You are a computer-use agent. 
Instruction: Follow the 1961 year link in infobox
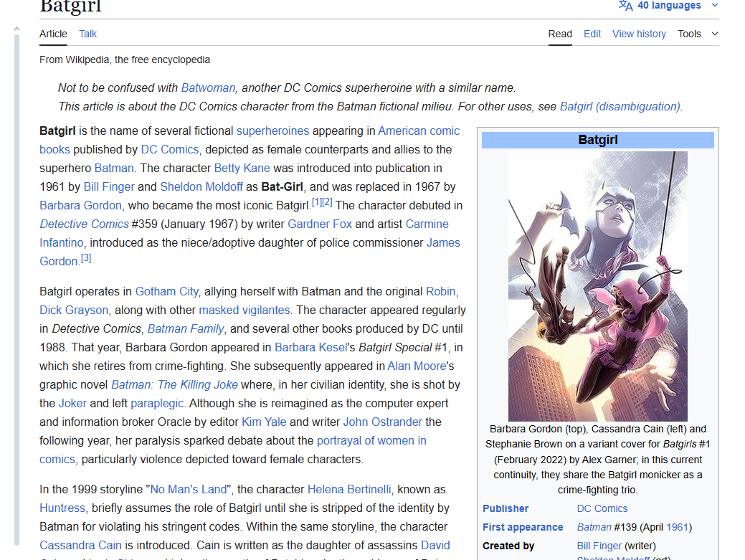[x=677, y=527]
